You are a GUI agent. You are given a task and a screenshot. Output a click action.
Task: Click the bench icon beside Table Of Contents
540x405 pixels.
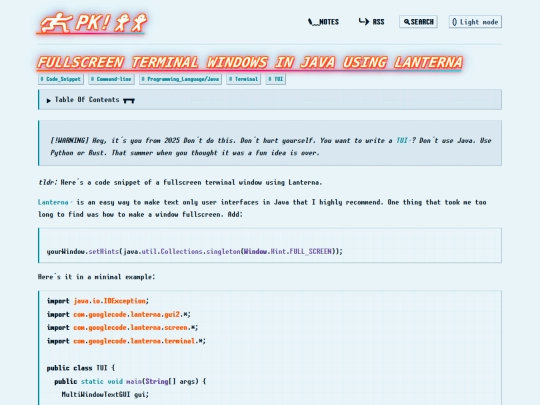click(129, 101)
